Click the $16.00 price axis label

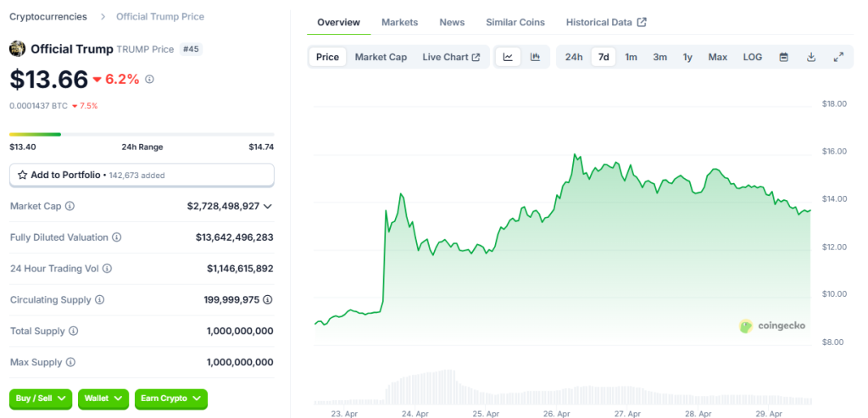tap(834, 151)
